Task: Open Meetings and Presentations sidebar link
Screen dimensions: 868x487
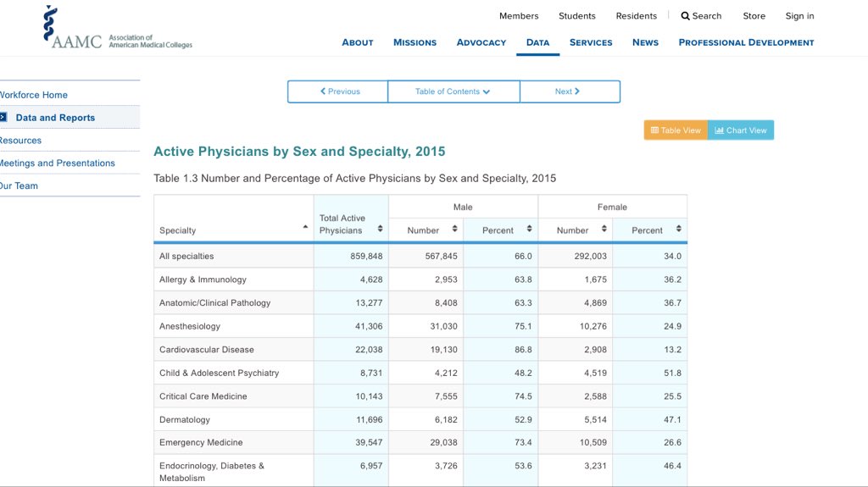Action: coord(58,163)
